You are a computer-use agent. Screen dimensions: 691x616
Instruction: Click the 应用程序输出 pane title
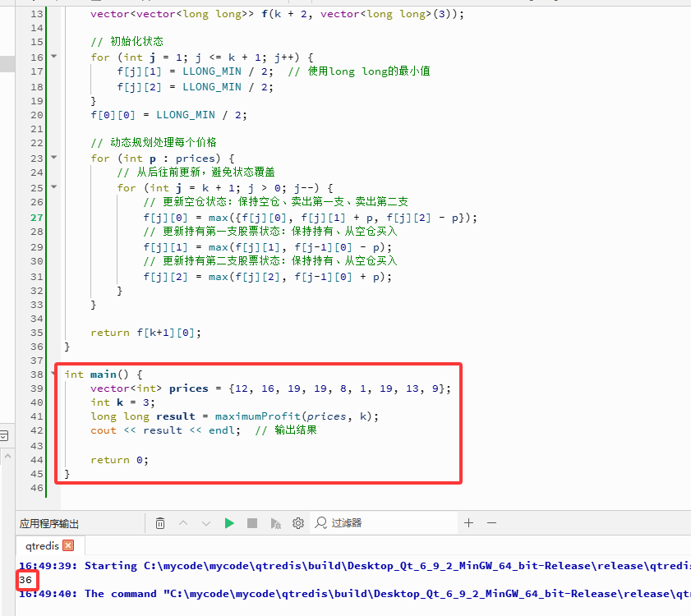[49, 523]
